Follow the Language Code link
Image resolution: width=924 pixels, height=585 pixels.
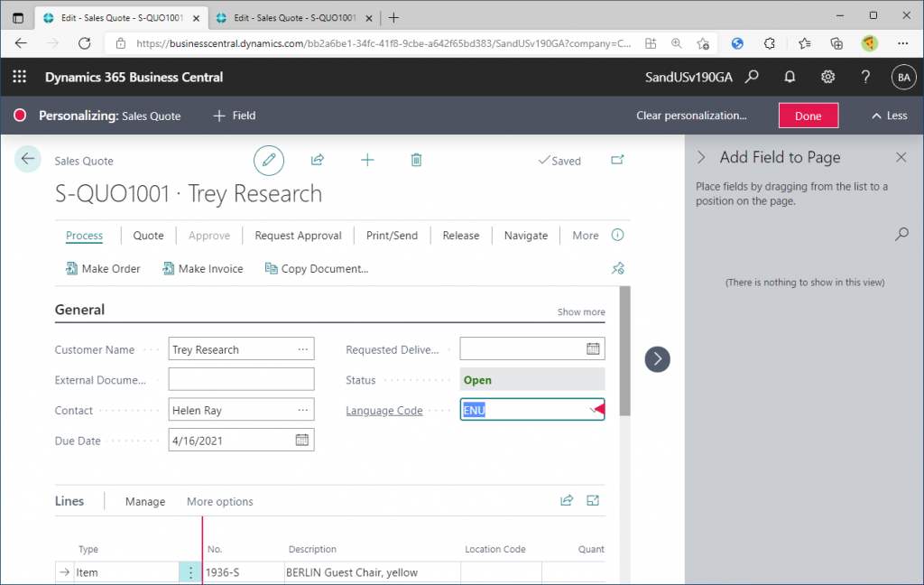(384, 411)
